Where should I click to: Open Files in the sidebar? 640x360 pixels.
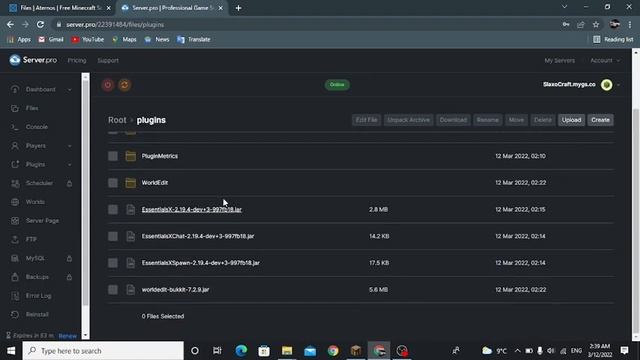point(32,108)
